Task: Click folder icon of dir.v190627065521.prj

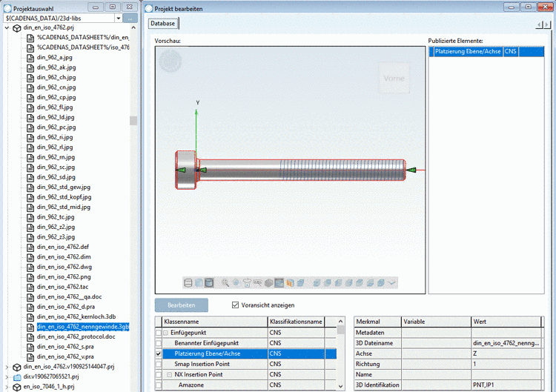Action: (17, 376)
